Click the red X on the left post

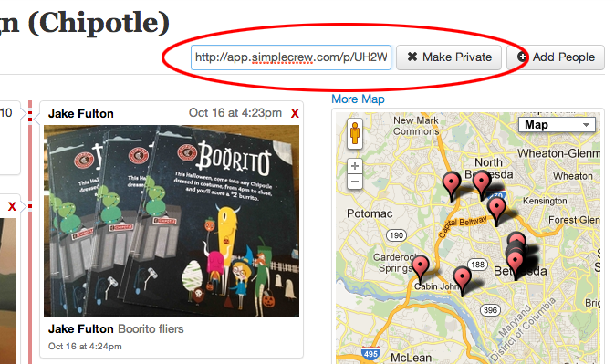12,206
